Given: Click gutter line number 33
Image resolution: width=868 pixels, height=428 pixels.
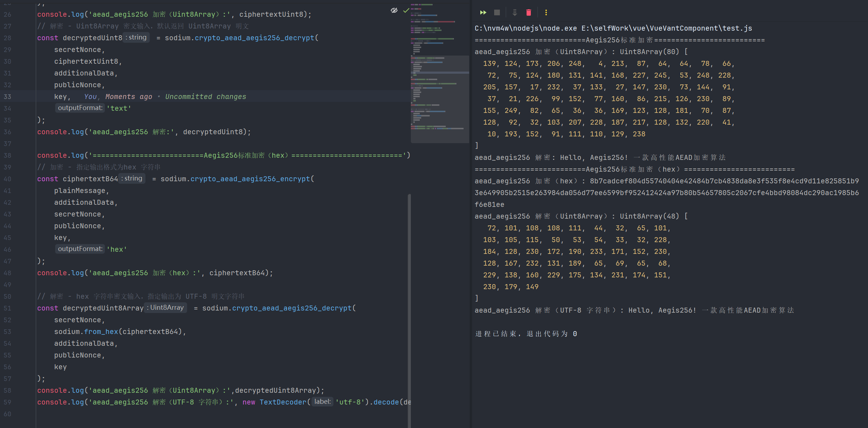Looking at the screenshot, I should 7,97.
